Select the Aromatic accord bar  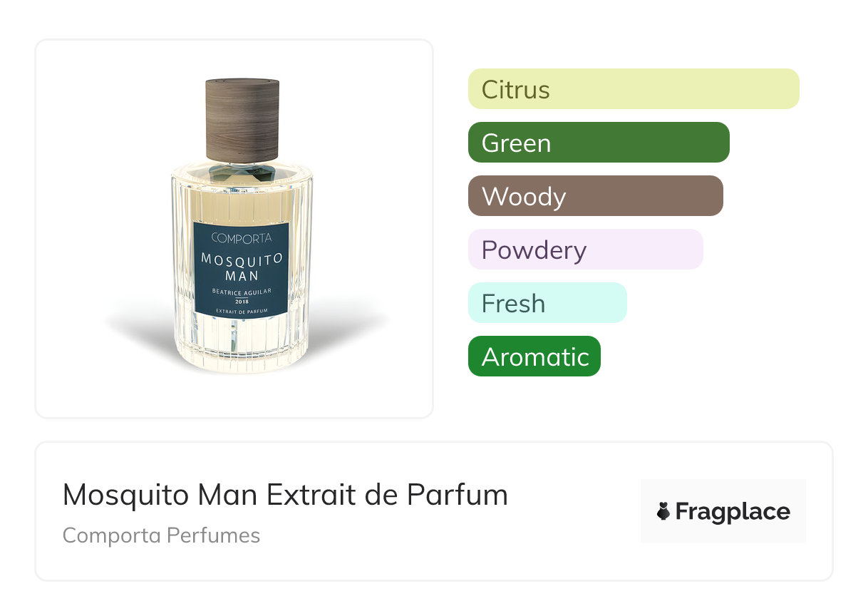534,356
